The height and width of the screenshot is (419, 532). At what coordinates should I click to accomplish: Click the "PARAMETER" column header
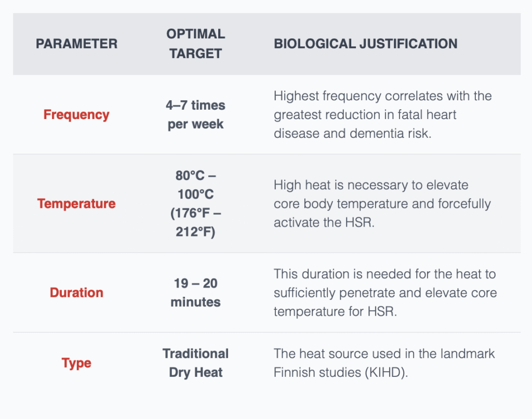(x=76, y=44)
